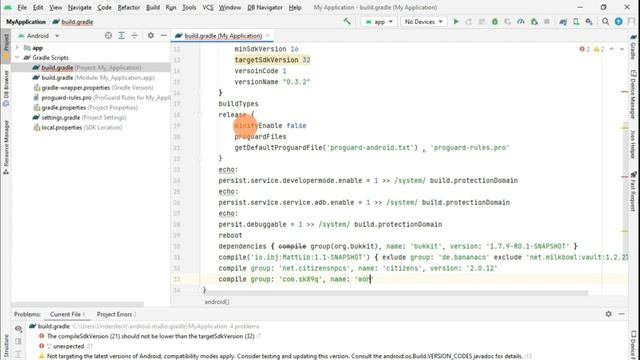This screenshot has height=360, width=640.
Task: Click the Make Project hammer icon
Action: click(347, 21)
